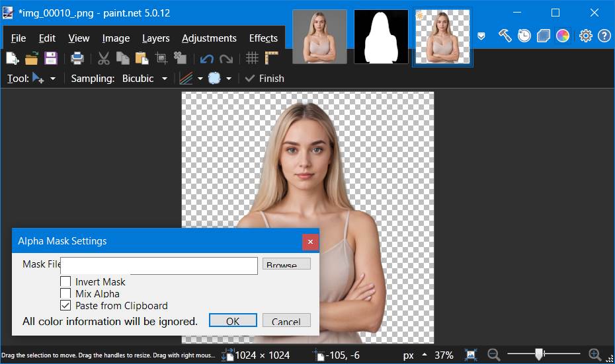This screenshot has width=615, height=364.
Task: Click zoom in magnifier in status bar
Action: (x=595, y=355)
